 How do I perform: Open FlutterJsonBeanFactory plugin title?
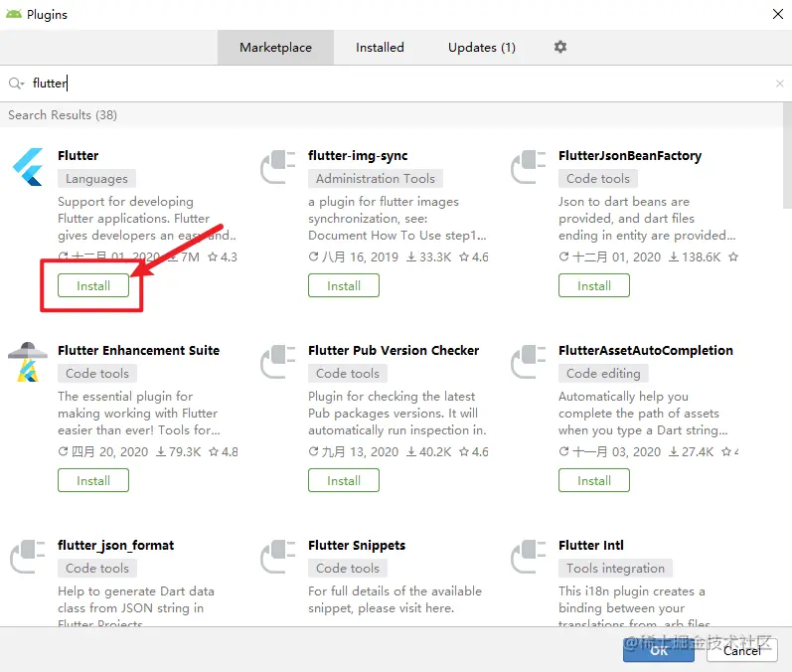tap(630, 156)
